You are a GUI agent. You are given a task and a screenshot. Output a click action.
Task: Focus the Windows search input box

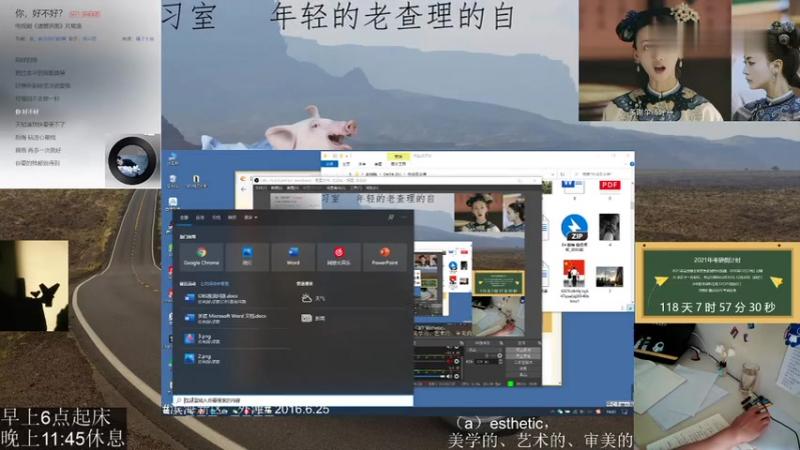[x=293, y=401]
